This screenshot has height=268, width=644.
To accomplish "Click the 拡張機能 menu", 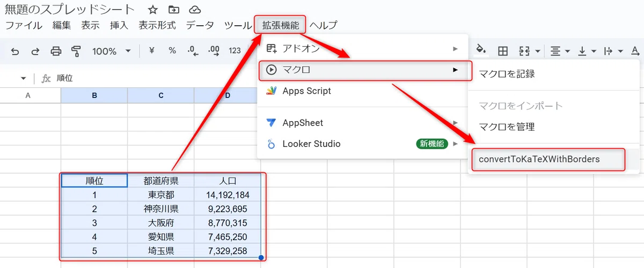I will tap(281, 25).
